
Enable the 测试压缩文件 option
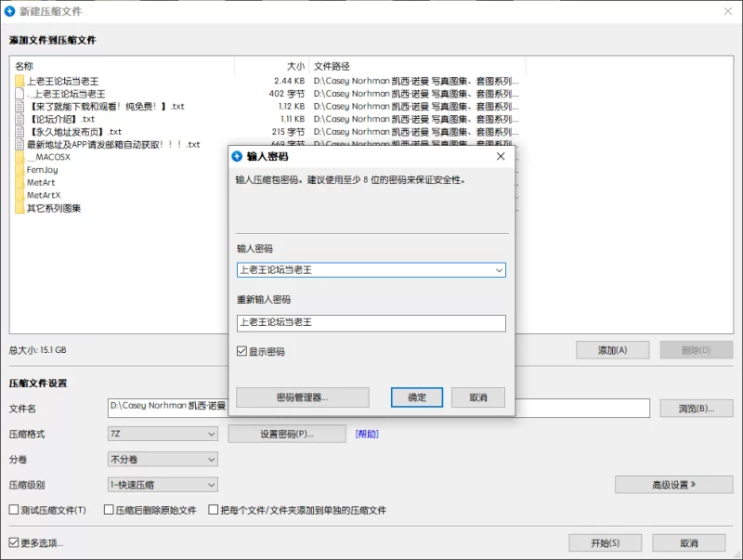click(x=14, y=510)
